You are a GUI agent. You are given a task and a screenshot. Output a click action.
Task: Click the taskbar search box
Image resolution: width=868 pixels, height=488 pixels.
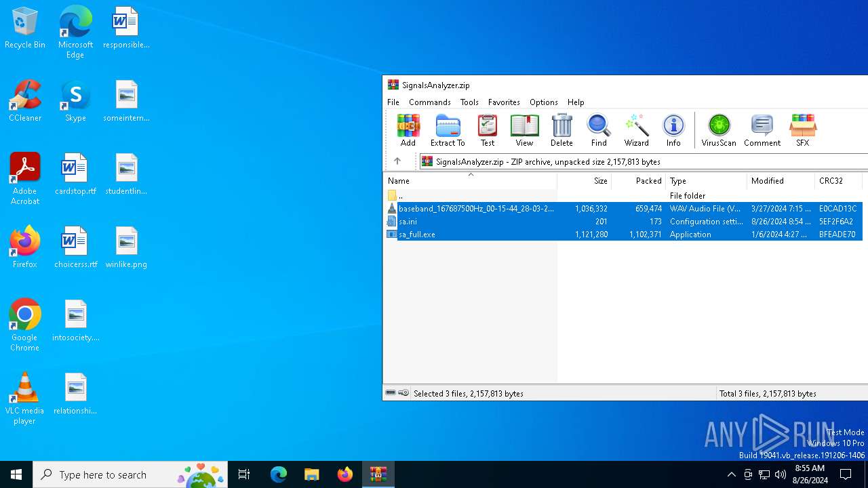(x=130, y=474)
